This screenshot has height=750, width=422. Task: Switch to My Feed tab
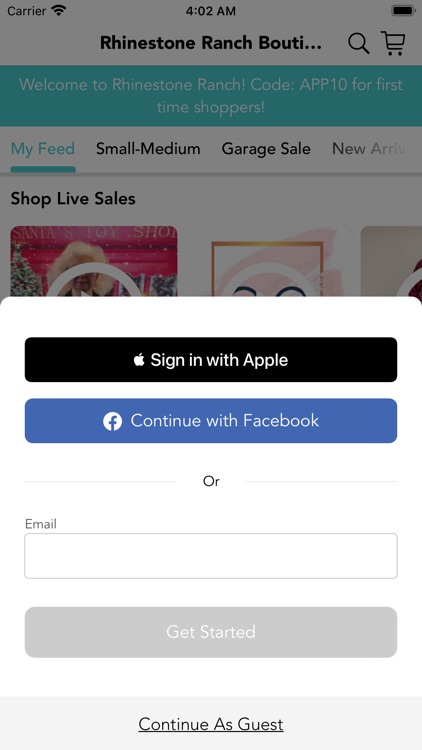pyautogui.click(x=43, y=149)
